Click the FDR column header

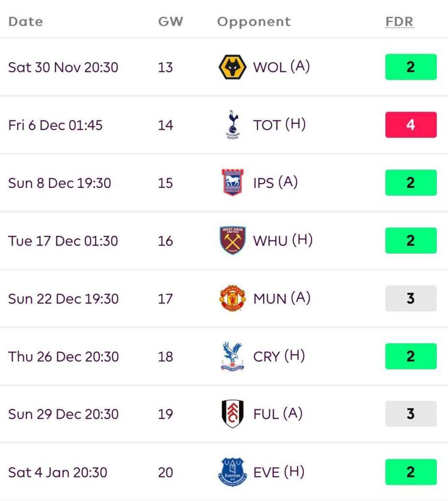pyautogui.click(x=399, y=22)
